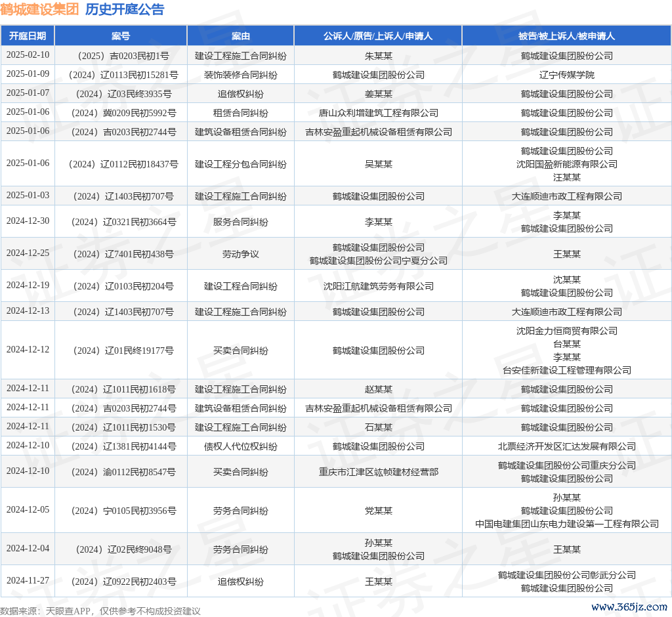Click plaintiff 朱某某
This screenshot has height=617, width=672.
379,56
